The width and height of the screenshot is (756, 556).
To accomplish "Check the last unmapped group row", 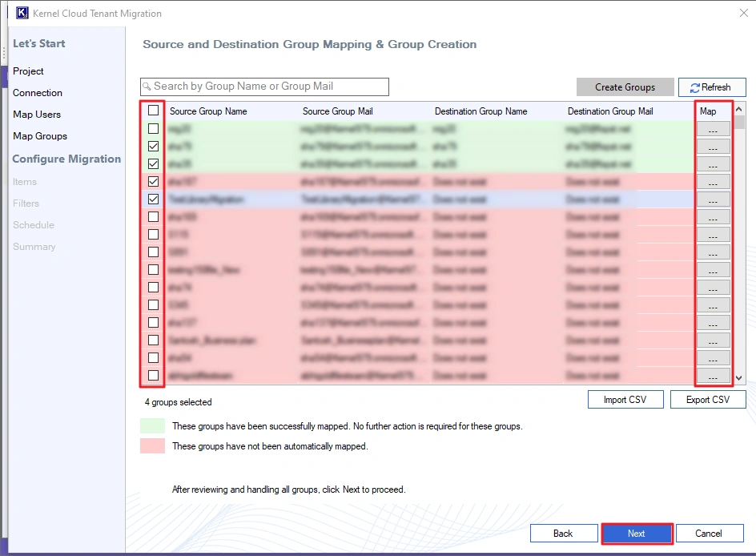I will point(151,374).
